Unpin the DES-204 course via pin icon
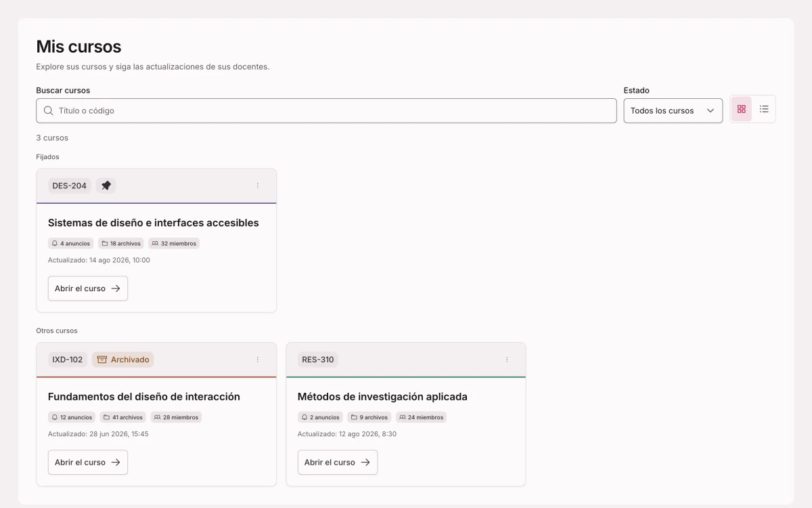This screenshot has width=812, height=508. click(106, 186)
